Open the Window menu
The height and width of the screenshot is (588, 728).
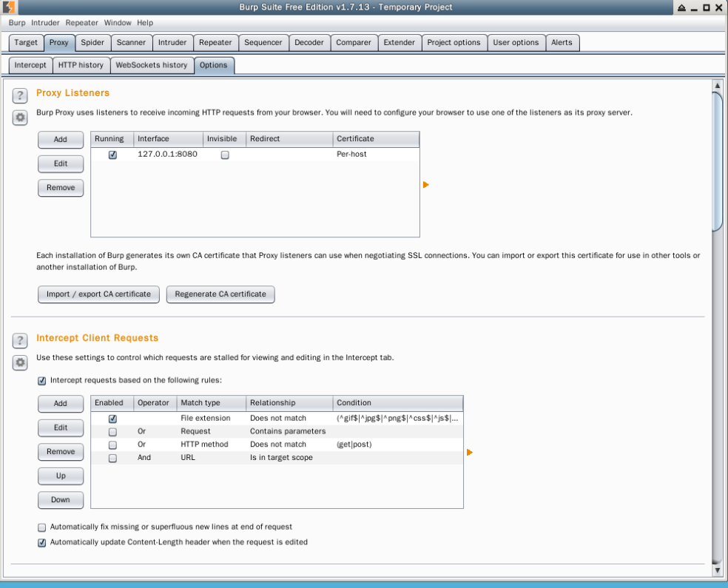[x=118, y=23]
